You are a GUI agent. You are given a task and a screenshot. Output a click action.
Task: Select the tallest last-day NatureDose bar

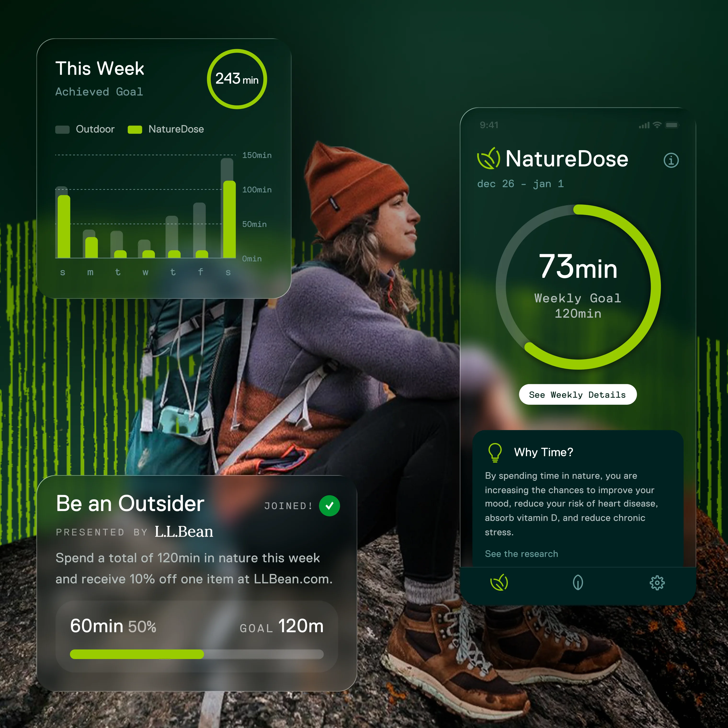229,219
